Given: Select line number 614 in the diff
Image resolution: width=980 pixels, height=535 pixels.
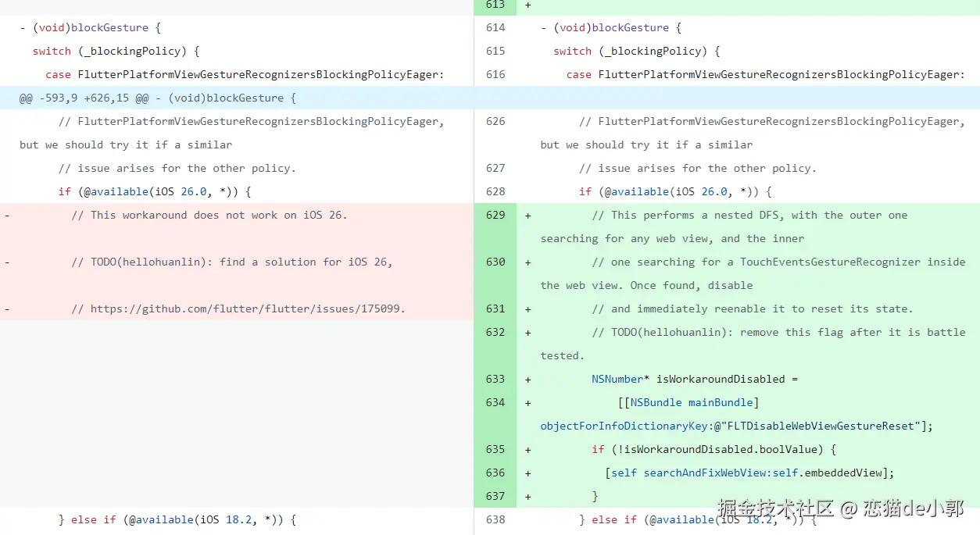Looking at the screenshot, I should coord(495,27).
